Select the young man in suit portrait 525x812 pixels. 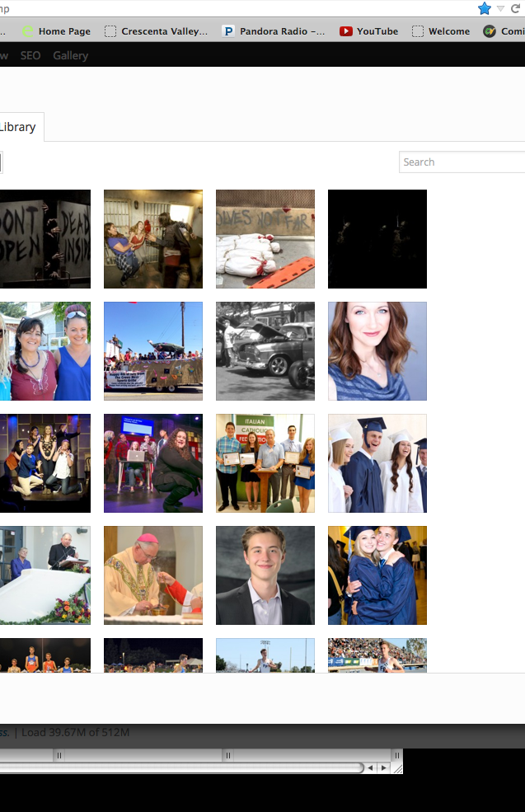tap(265, 575)
